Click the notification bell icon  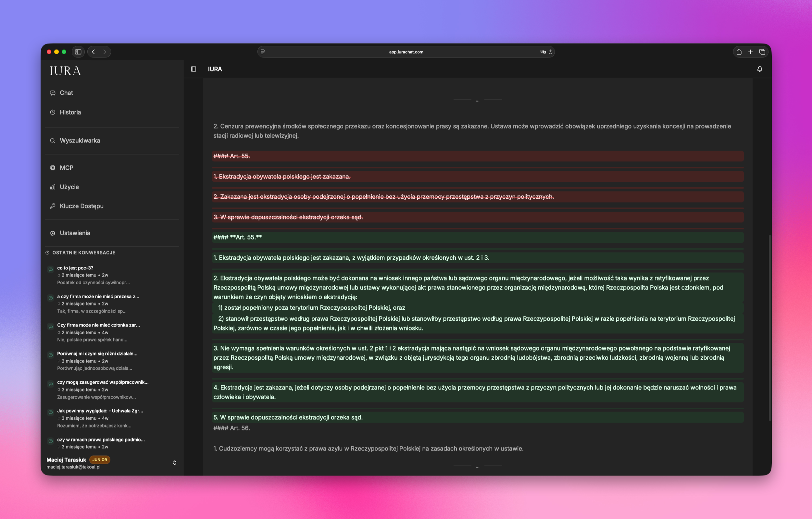[x=759, y=69]
